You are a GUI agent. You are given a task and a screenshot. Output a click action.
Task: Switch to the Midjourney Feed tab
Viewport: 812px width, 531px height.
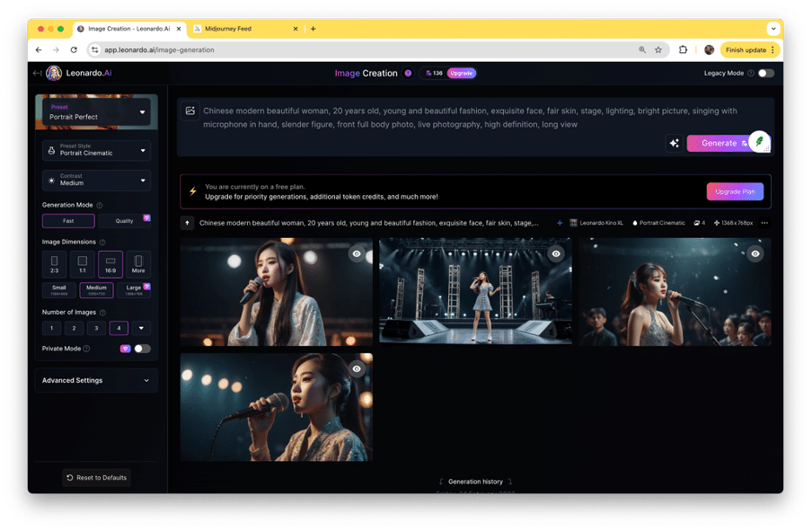pos(243,29)
